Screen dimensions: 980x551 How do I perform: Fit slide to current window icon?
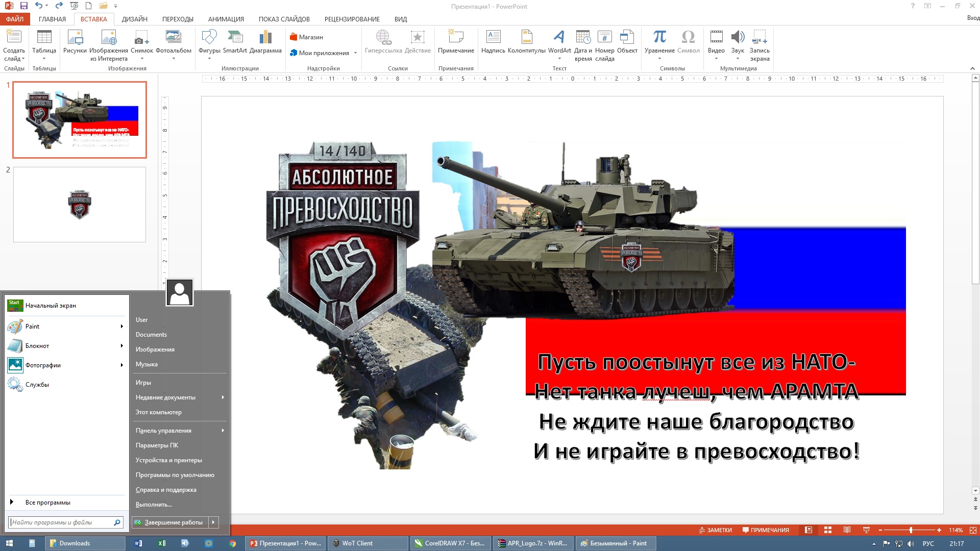[973, 530]
